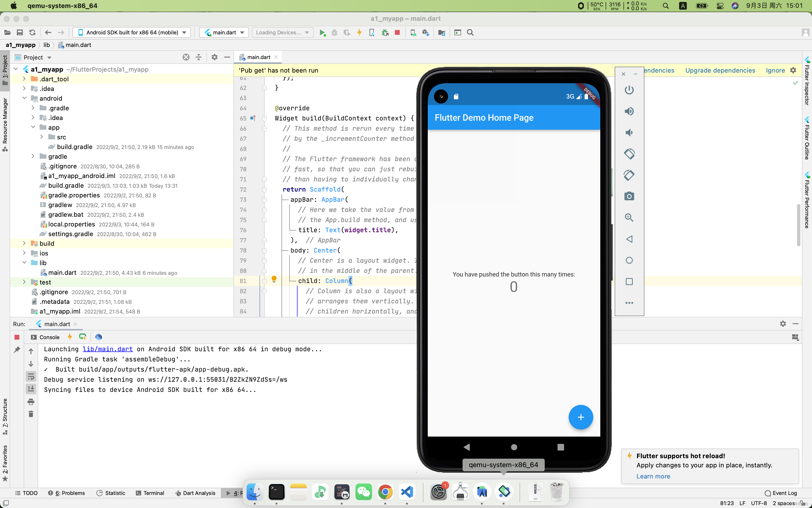Image resolution: width=812 pixels, height=508 pixels.
Task: Toggle Flutter Performance side panel
Action: coord(807,201)
